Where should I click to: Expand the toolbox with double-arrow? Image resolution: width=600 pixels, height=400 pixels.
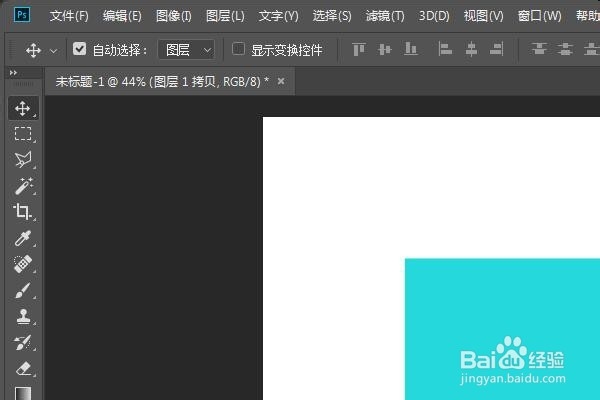click(13, 72)
